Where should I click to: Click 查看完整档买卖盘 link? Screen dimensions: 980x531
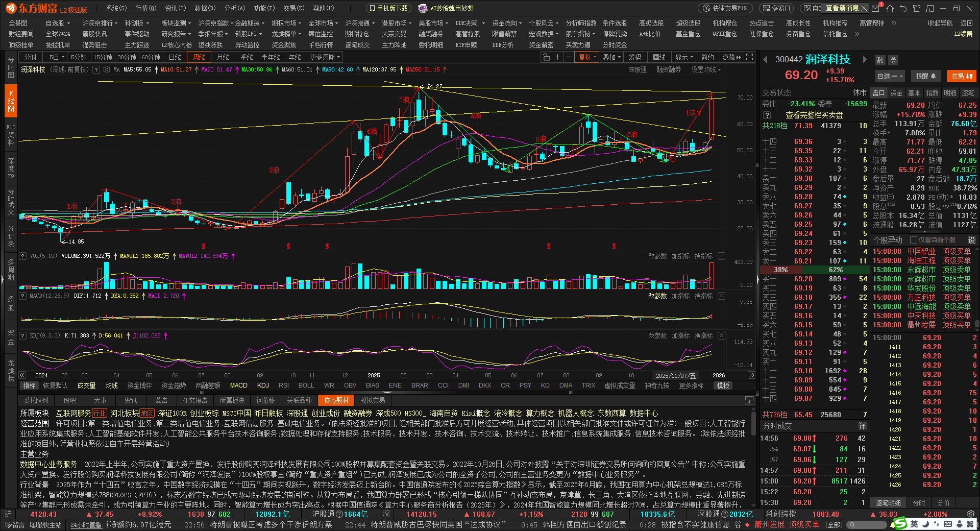(x=814, y=115)
